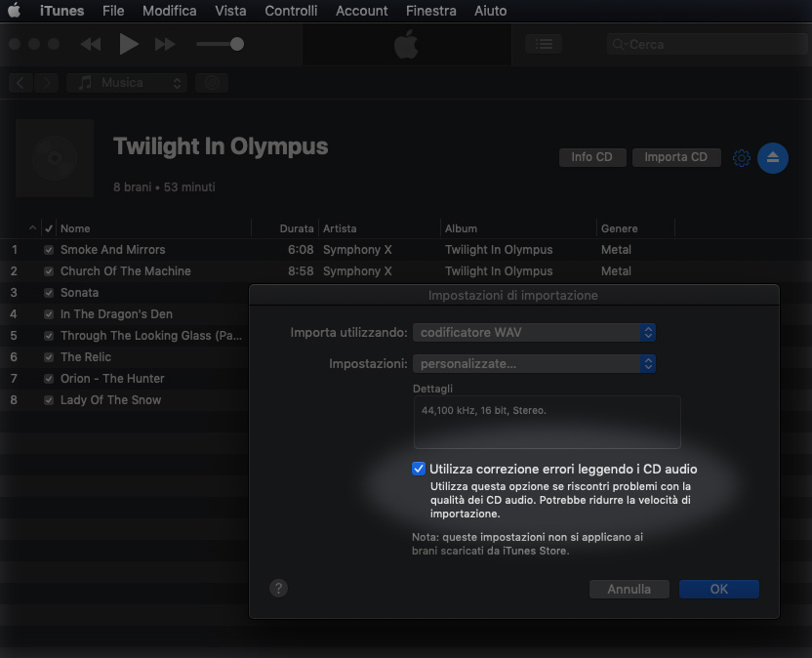Click the Twilight In Olympus title
This screenshot has height=658, width=812.
pos(221,146)
